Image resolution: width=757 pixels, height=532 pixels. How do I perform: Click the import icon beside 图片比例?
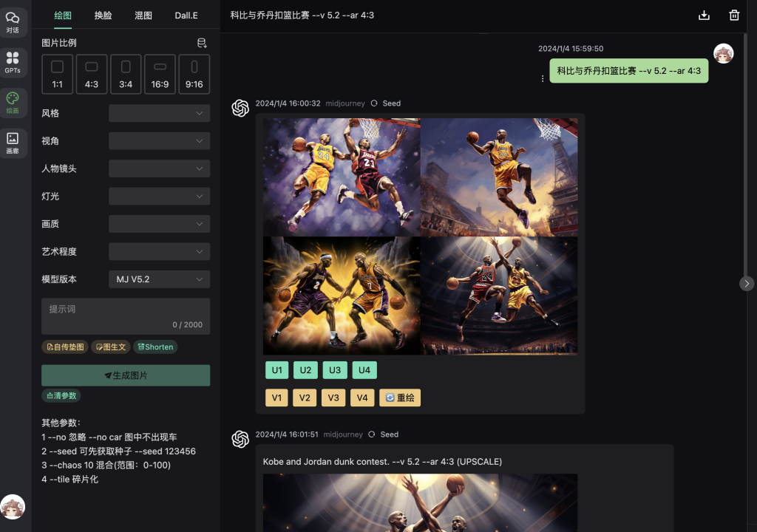pos(201,42)
